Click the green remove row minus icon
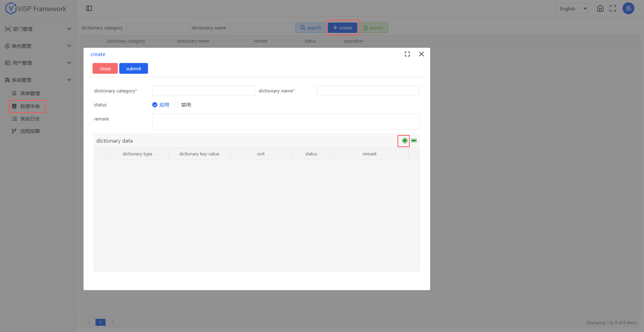Screen dimensions: 644x332 click(x=414, y=141)
